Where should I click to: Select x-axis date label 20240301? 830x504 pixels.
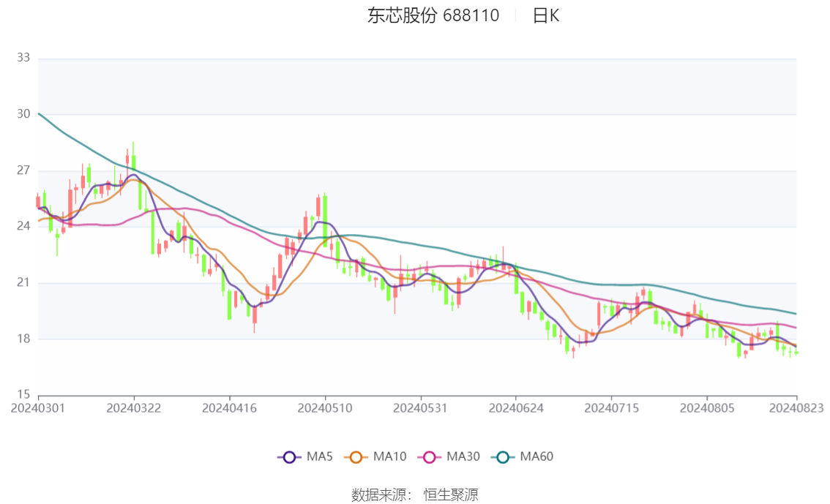pos(37,408)
